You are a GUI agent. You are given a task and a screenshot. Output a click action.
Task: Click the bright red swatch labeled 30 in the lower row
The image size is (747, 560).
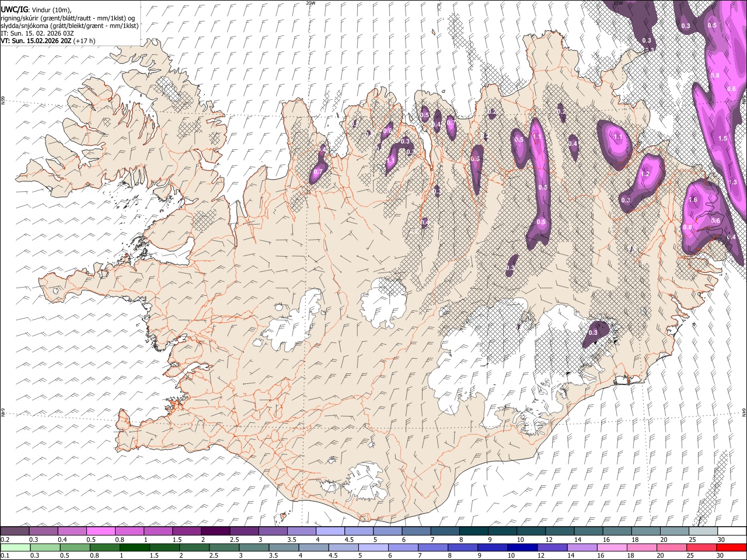point(731,547)
